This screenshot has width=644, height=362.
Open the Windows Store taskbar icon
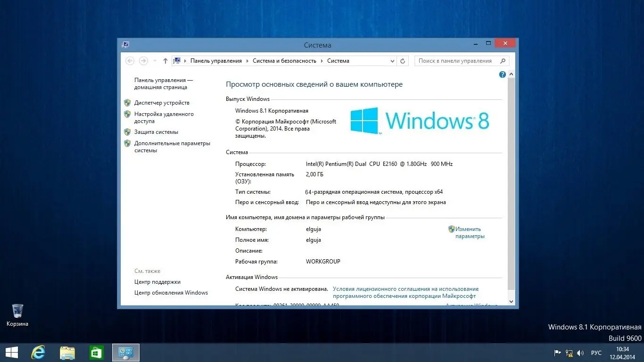point(97,353)
